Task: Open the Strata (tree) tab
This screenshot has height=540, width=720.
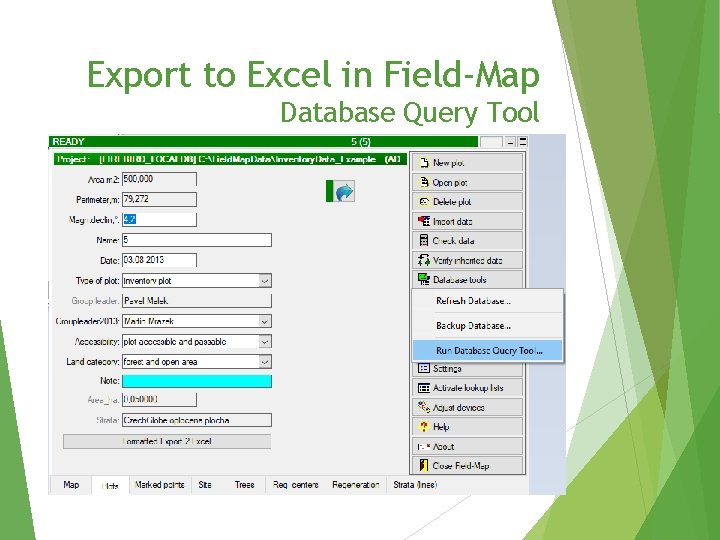Action: (x=415, y=485)
